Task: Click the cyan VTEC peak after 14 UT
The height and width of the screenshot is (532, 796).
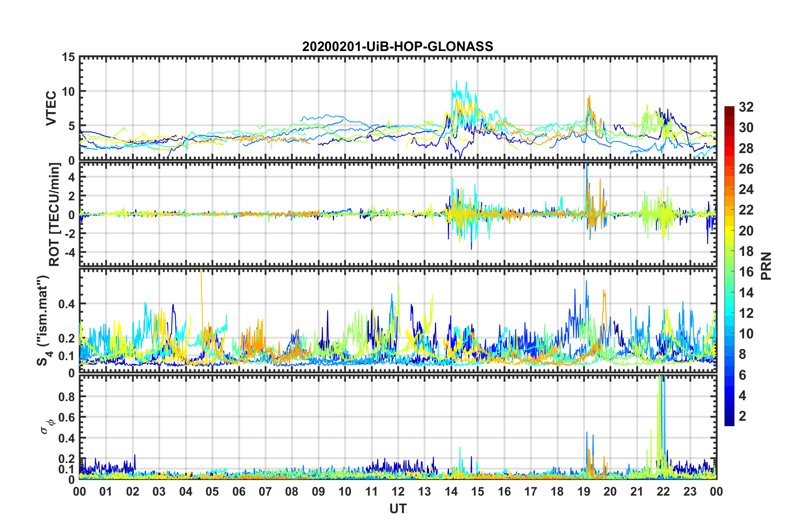Action: pyautogui.click(x=456, y=82)
